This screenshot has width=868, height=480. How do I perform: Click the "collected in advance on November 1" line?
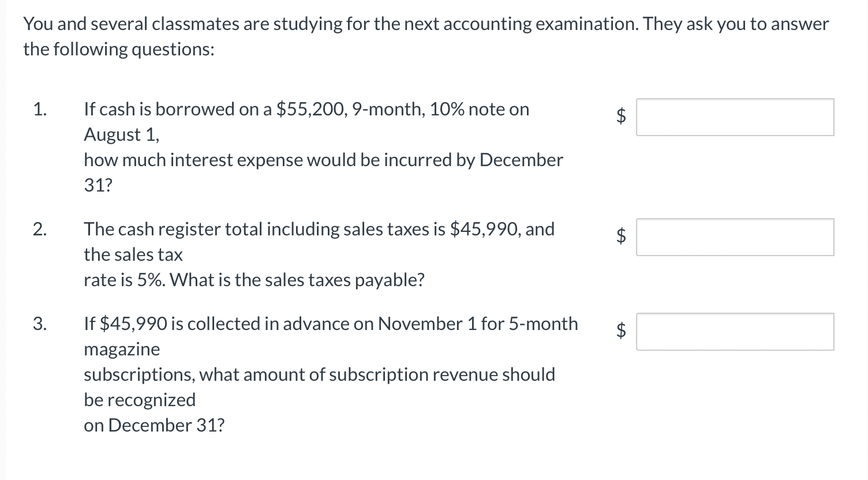coord(331,324)
